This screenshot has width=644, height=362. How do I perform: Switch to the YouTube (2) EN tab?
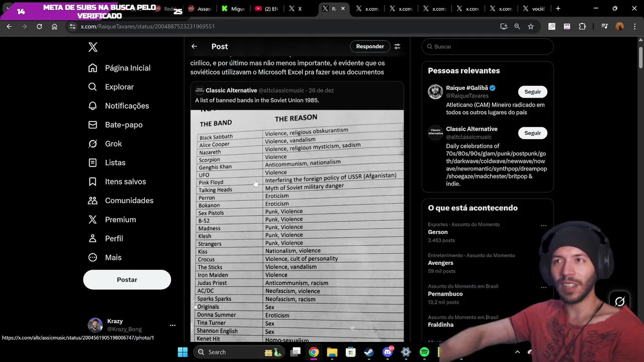coord(267,9)
